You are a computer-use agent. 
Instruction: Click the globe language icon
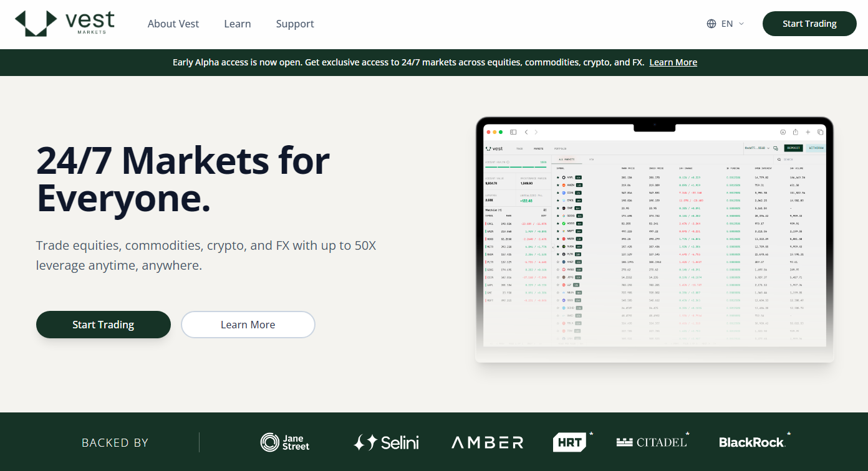pos(711,24)
